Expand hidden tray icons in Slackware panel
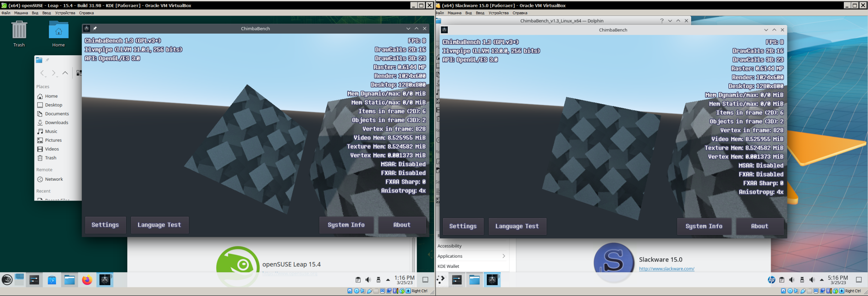 pyautogui.click(x=822, y=280)
